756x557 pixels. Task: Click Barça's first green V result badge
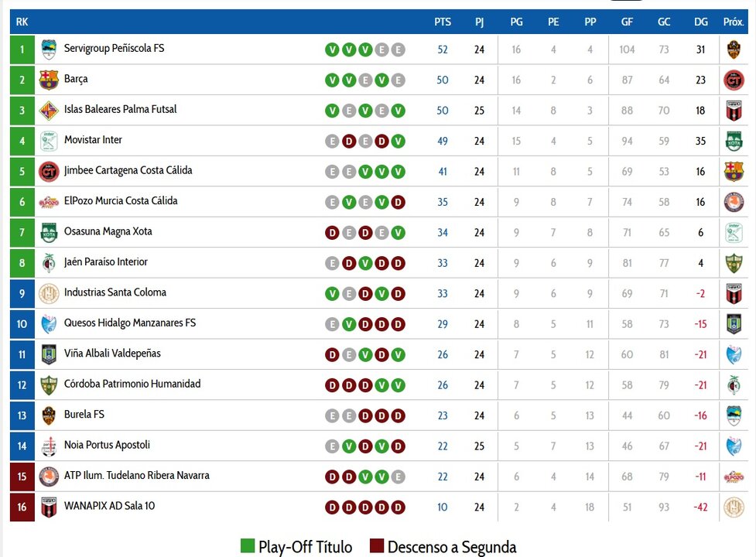332,80
